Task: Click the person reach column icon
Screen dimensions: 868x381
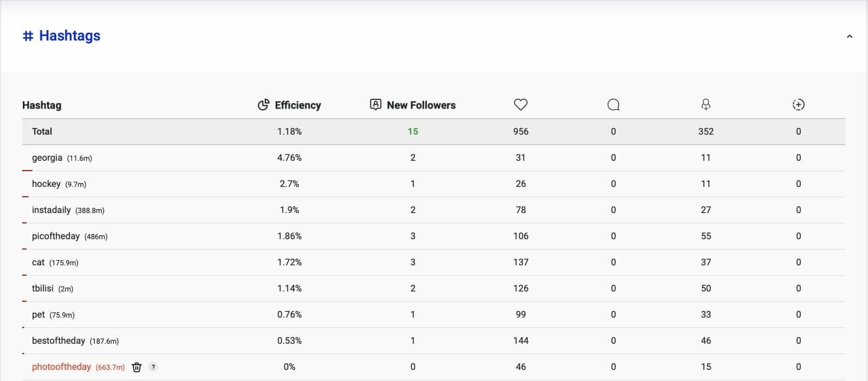Action: [706, 105]
